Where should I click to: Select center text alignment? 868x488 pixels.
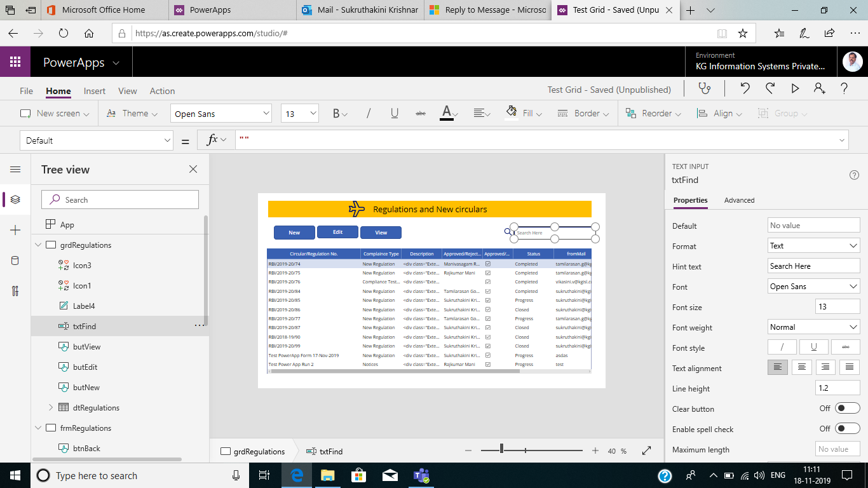pyautogui.click(x=802, y=367)
